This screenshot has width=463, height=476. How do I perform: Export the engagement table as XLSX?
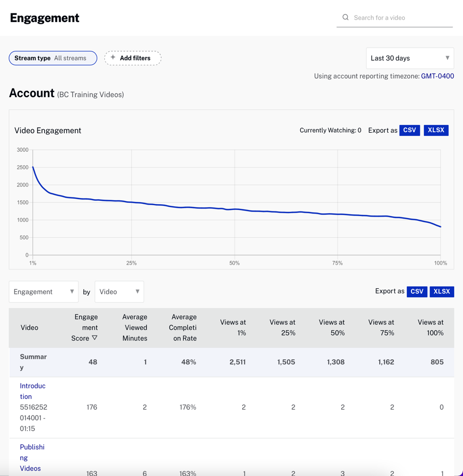click(x=441, y=291)
